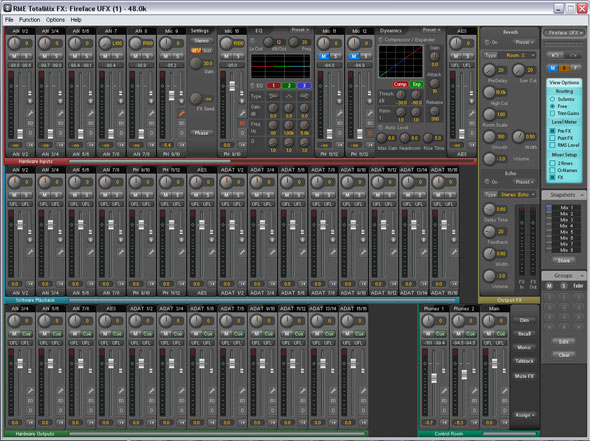The height and width of the screenshot is (441, 590).
Task: Click the Talkback button
Action: point(524,361)
